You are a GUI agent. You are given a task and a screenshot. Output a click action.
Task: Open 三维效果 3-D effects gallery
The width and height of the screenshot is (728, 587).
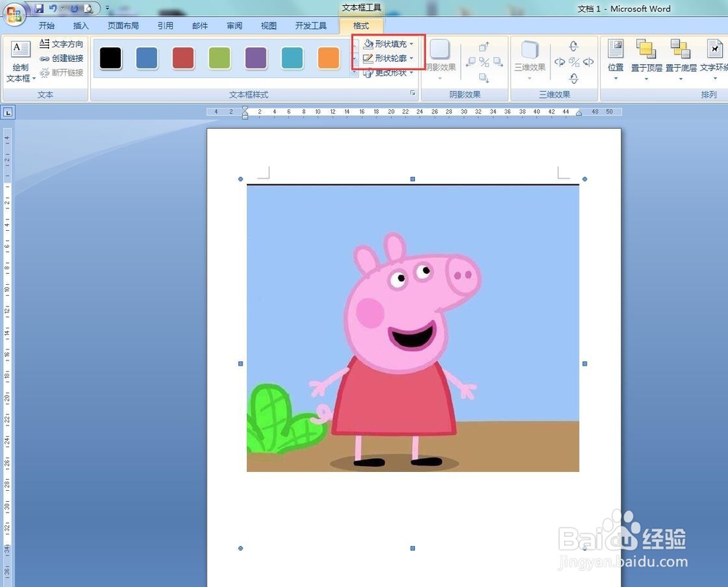click(x=530, y=60)
